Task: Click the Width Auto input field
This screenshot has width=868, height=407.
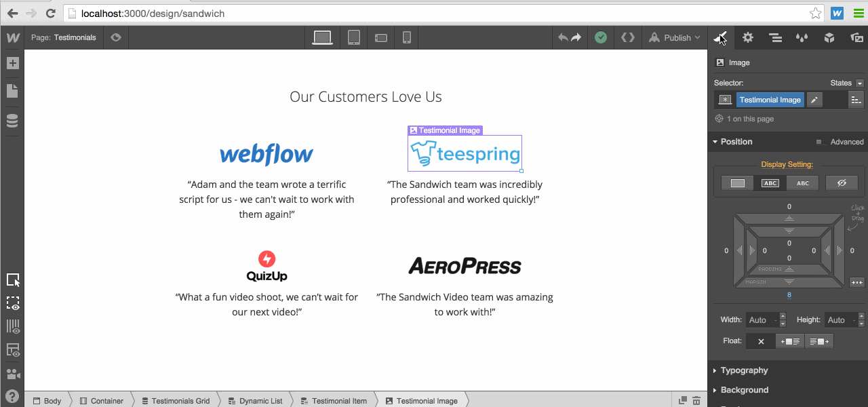Action: 762,320
